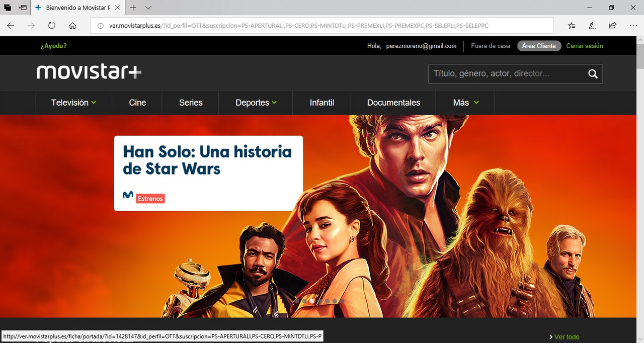The image size is (644, 343).
Task: Go to movistar+ logo homepage
Action: click(x=89, y=72)
